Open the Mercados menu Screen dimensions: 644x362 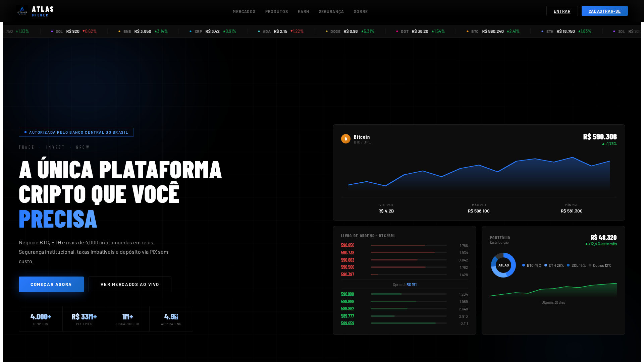244,11
